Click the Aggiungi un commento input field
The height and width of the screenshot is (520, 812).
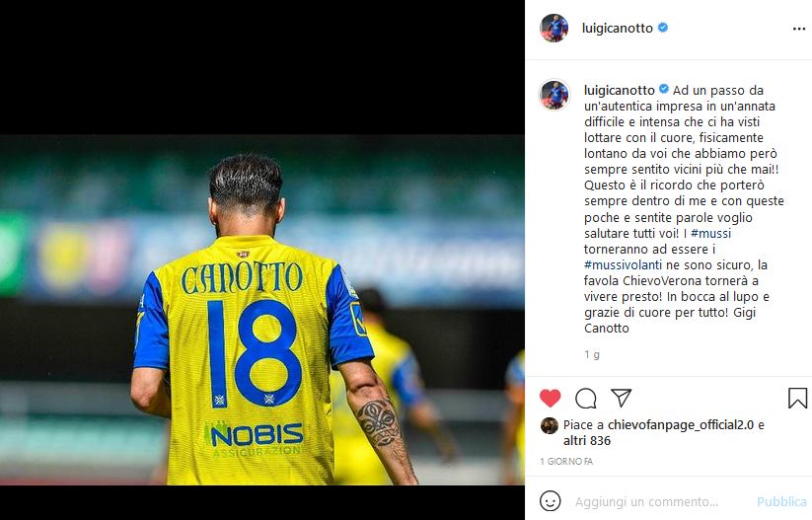[x=660, y=502]
